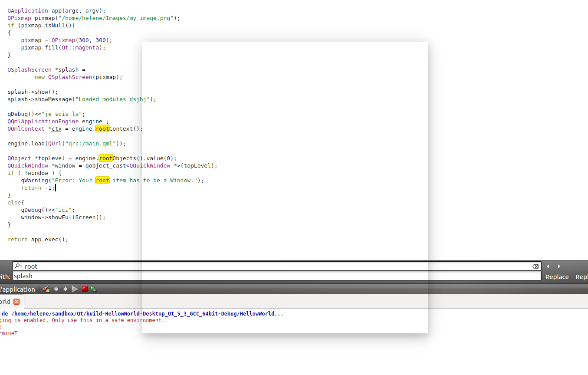Click the 'splash->show();' line

click(x=33, y=92)
